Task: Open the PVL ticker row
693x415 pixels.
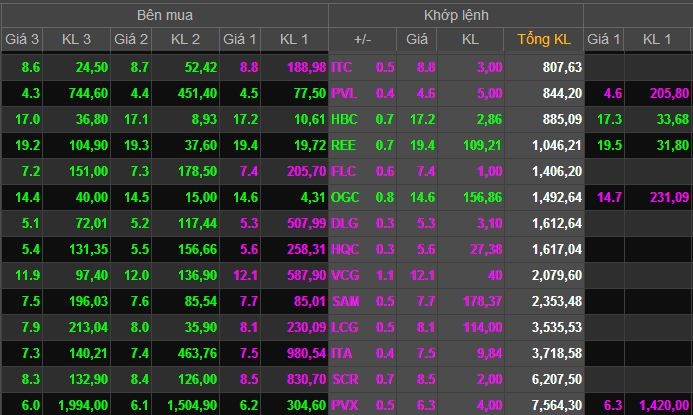Action: (342, 93)
